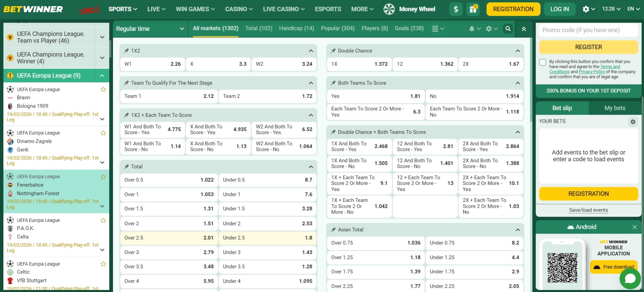Select Both Teams To Score Yes 1.81
The height and width of the screenshot is (292, 644).
[x=375, y=96]
